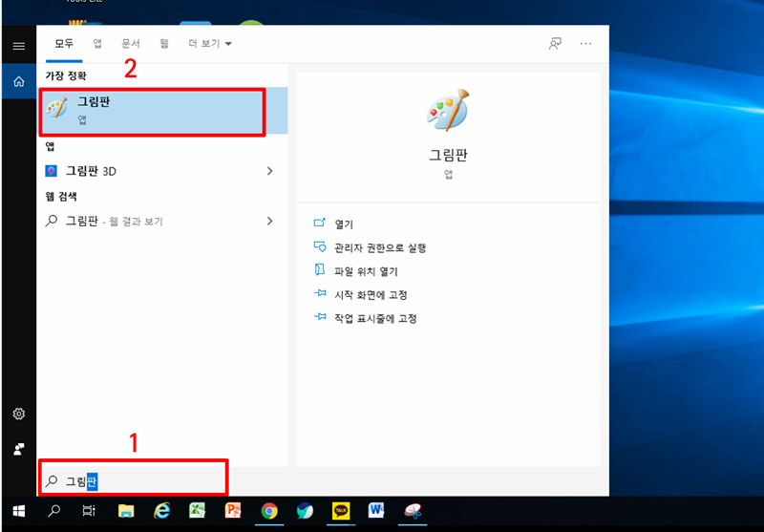764x532 pixels.
Task: Choose 시작 화면에 고정
Action: click(371, 295)
